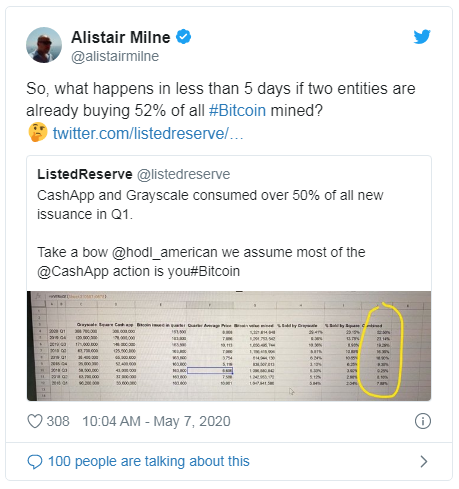Open the @alistairmilne handle
This screenshot has height=489, width=459.
click(115, 56)
